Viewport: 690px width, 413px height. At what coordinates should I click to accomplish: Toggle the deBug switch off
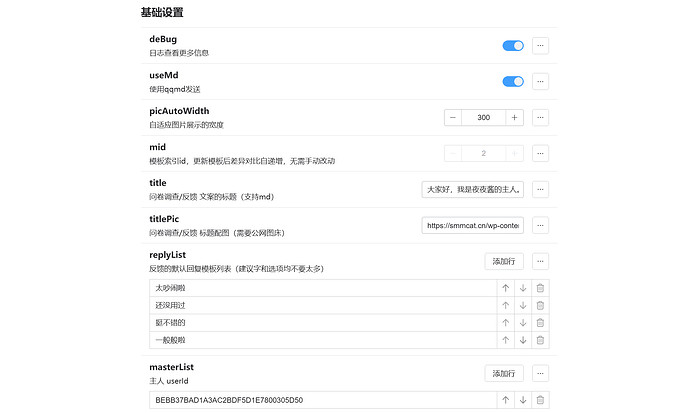click(513, 46)
